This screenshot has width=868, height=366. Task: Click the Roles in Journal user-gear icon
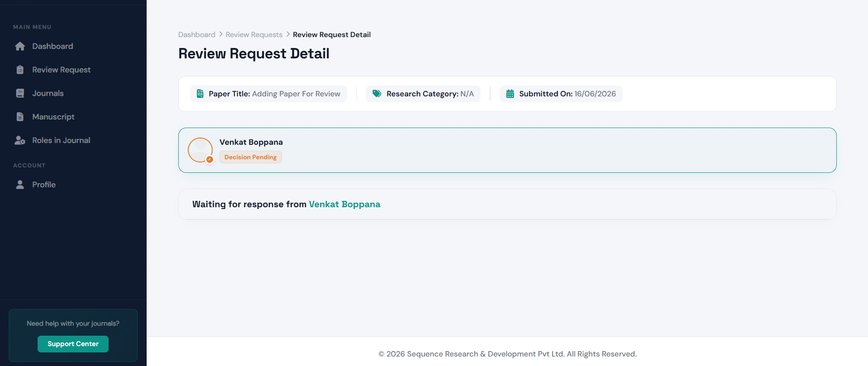point(20,140)
